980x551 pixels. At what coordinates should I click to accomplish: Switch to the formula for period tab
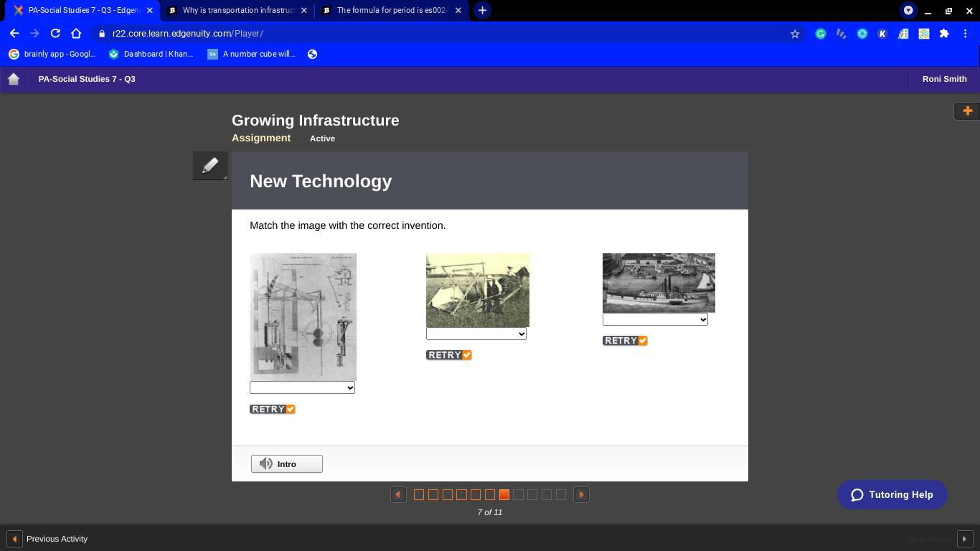click(391, 10)
